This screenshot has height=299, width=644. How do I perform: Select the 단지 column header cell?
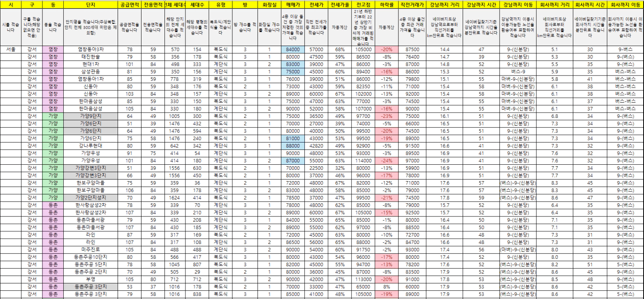click(x=90, y=5)
